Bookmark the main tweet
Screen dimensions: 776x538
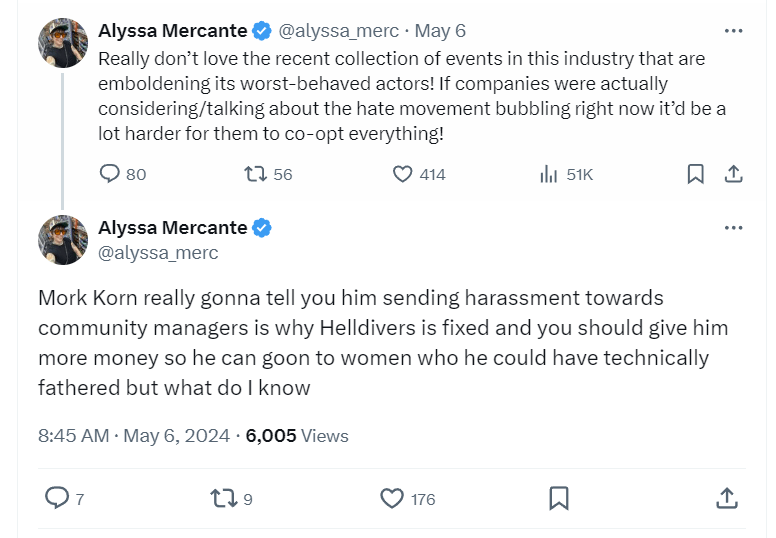point(560,497)
